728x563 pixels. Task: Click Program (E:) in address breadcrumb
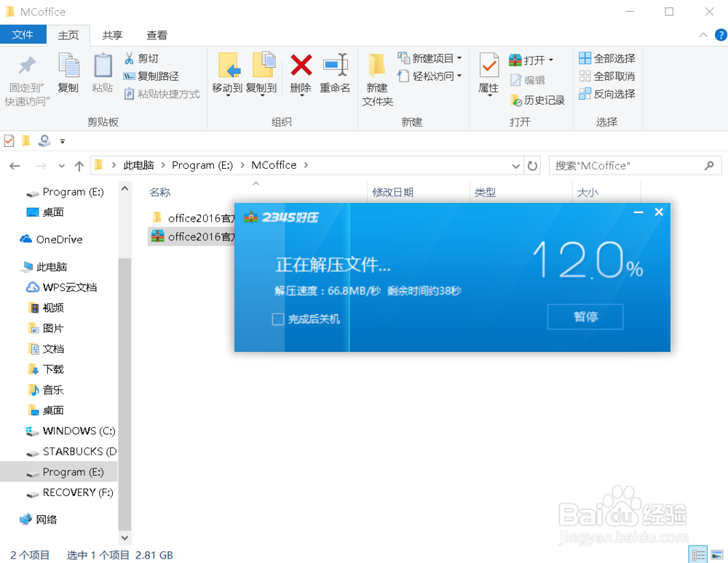(202, 165)
